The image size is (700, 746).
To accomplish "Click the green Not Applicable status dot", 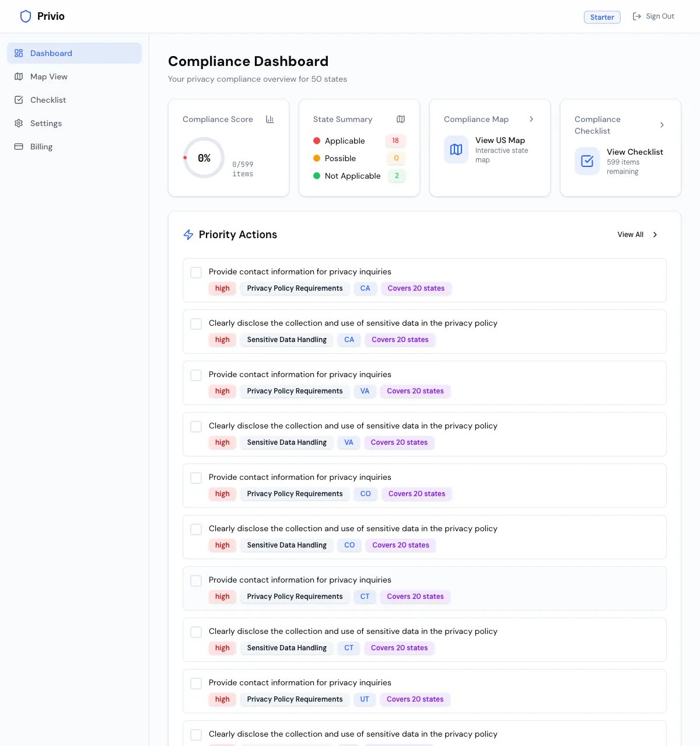I will 317,176.
